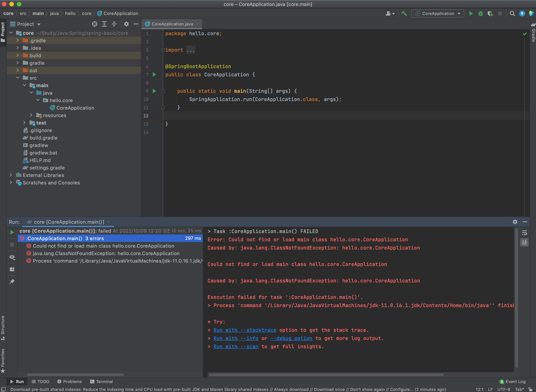Screen dimensions: 536x392
Task: Click the hello breadcrumb in navigation bar
Action: (70, 13)
